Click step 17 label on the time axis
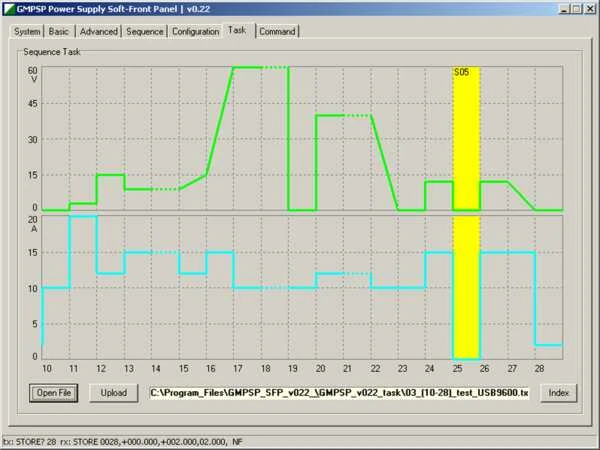Screen dimensions: 600x450 pyautogui.click(x=238, y=368)
